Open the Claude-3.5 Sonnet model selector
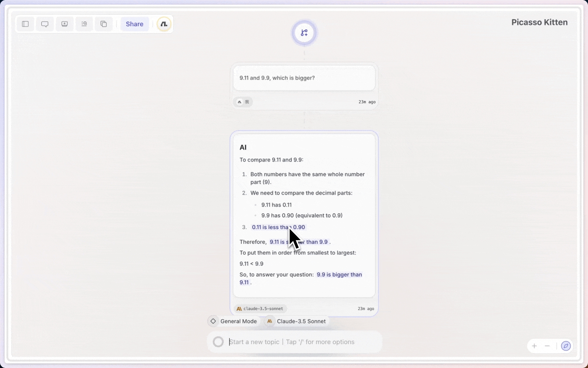 [296, 321]
